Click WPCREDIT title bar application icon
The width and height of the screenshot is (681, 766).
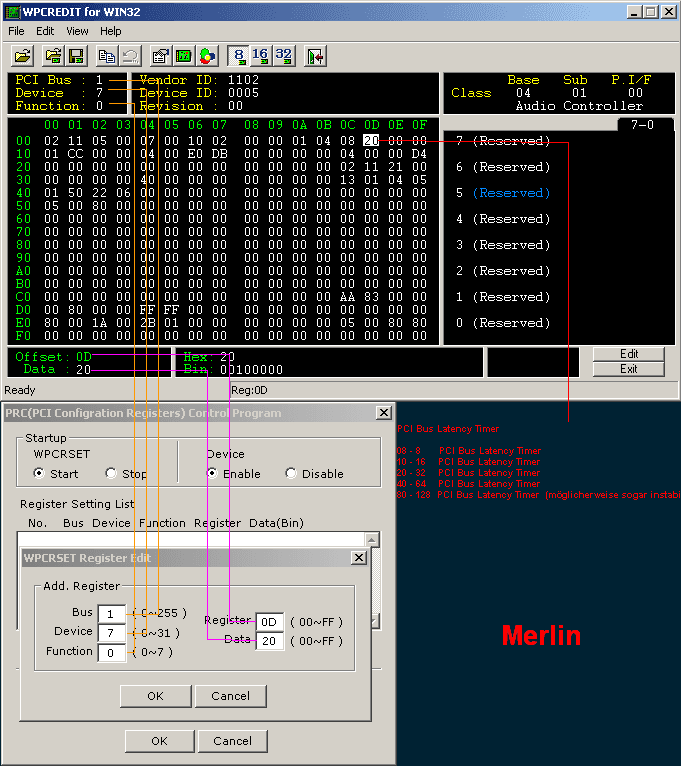[x=13, y=12]
